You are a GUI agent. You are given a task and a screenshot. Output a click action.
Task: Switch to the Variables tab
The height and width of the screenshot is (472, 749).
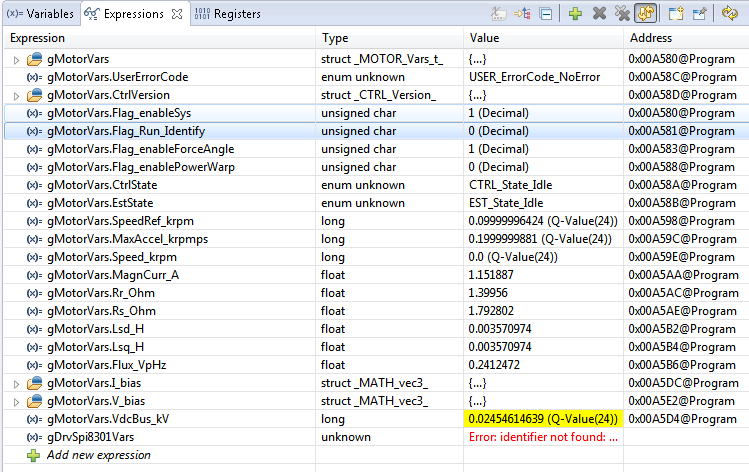[x=41, y=14]
